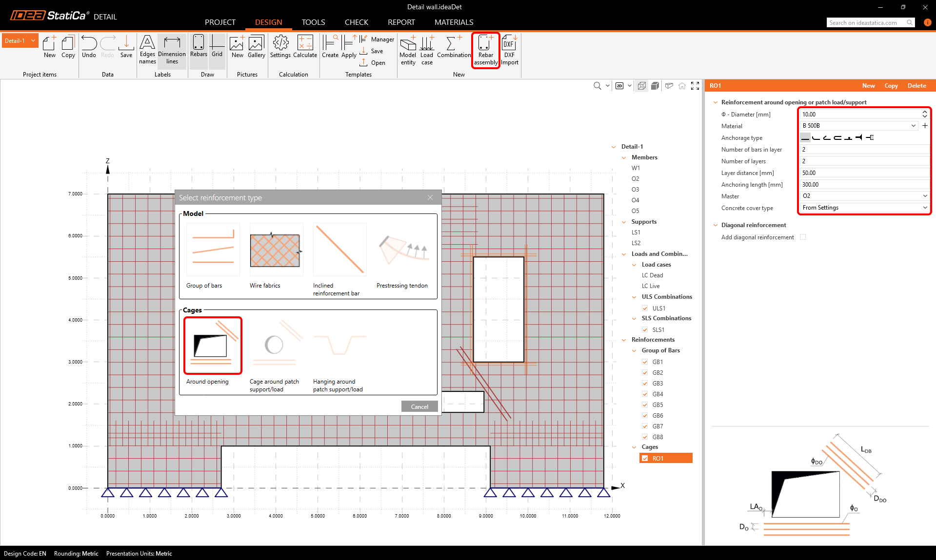Image resolution: width=936 pixels, height=560 pixels.
Task: Enable Add diagonal reinforcement checkbox
Action: [x=803, y=237]
